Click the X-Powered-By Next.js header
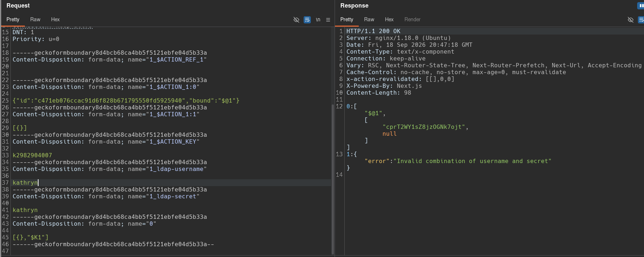644x257 pixels. pyautogui.click(x=384, y=86)
